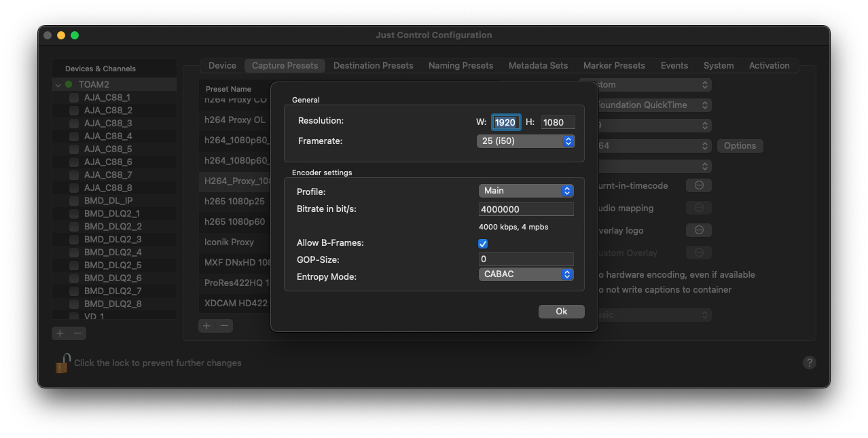Open the System tab

(719, 66)
